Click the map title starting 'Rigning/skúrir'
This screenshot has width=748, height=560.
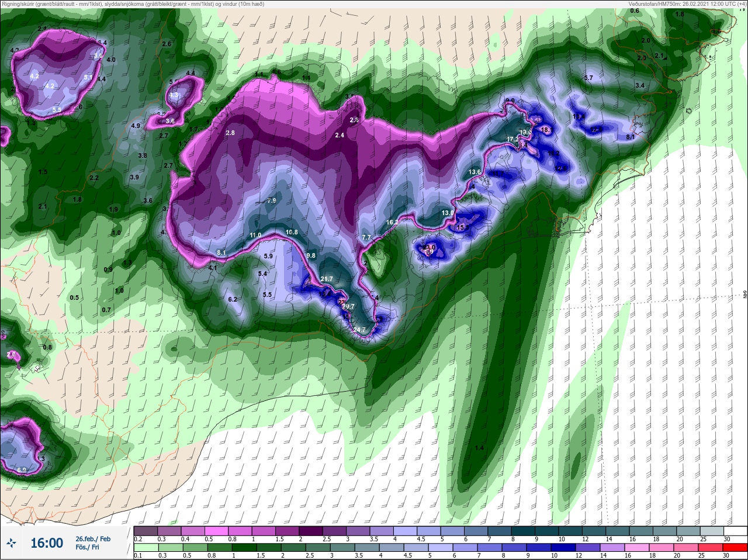point(133,4)
